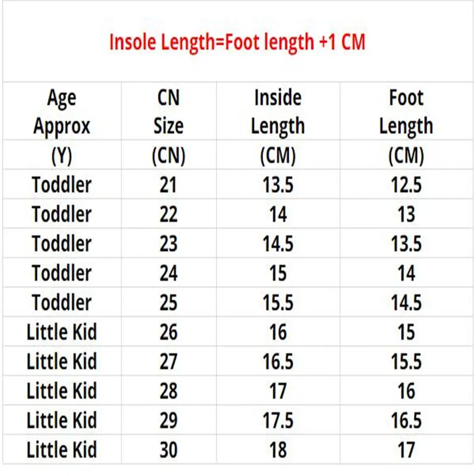
Task: Click the 'CN Size (CN)' column header
Action: coord(168,126)
